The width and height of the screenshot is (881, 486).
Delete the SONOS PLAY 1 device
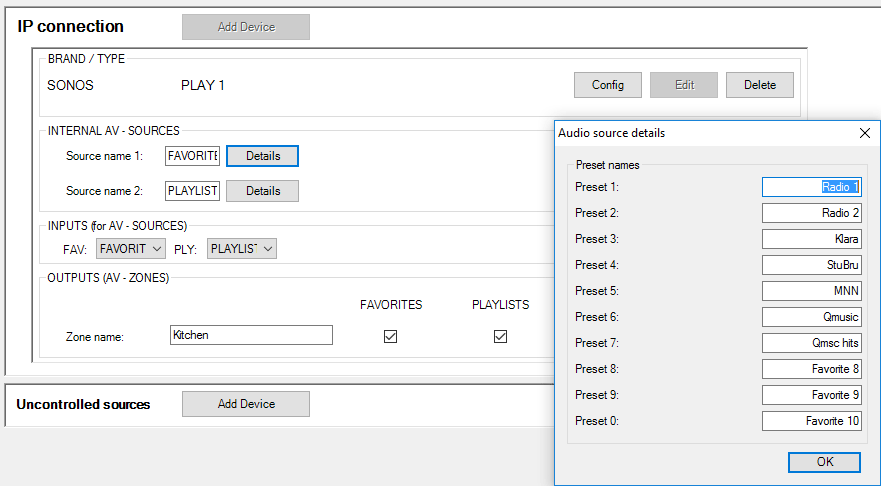click(x=760, y=85)
